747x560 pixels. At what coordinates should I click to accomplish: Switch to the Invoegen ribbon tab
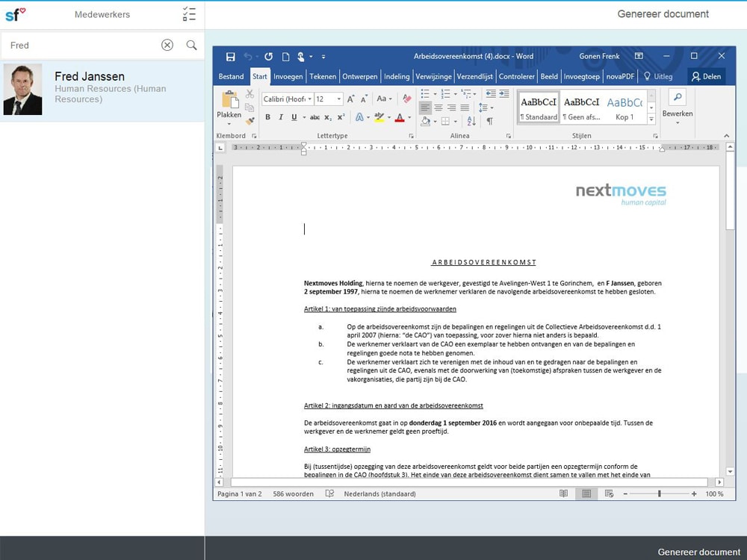tap(288, 76)
